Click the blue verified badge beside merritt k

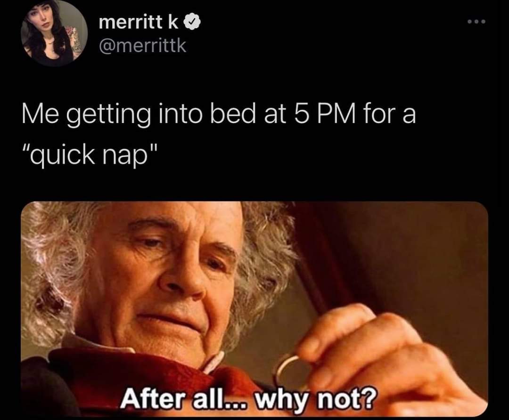coord(192,23)
